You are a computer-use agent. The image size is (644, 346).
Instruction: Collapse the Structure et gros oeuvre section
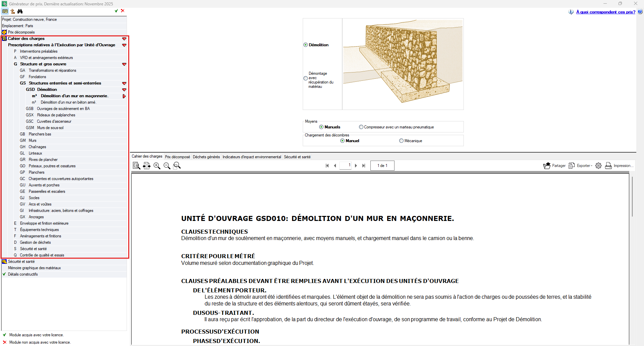124,64
